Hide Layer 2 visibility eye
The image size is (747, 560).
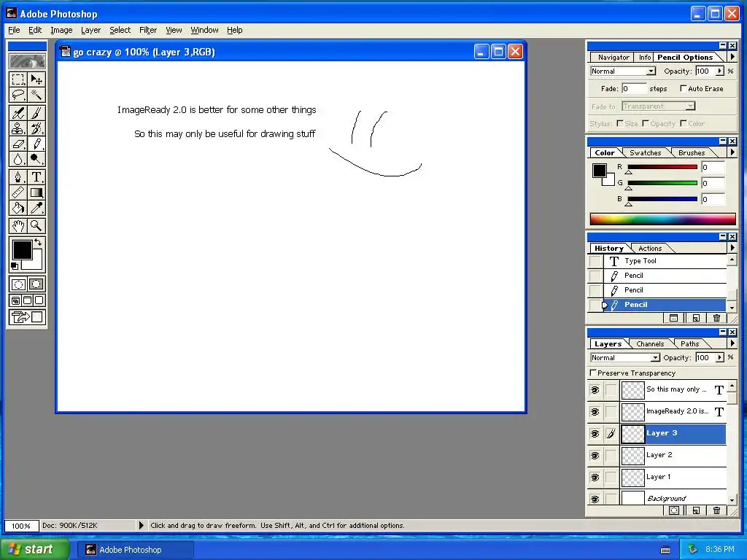(x=595, y=456)
